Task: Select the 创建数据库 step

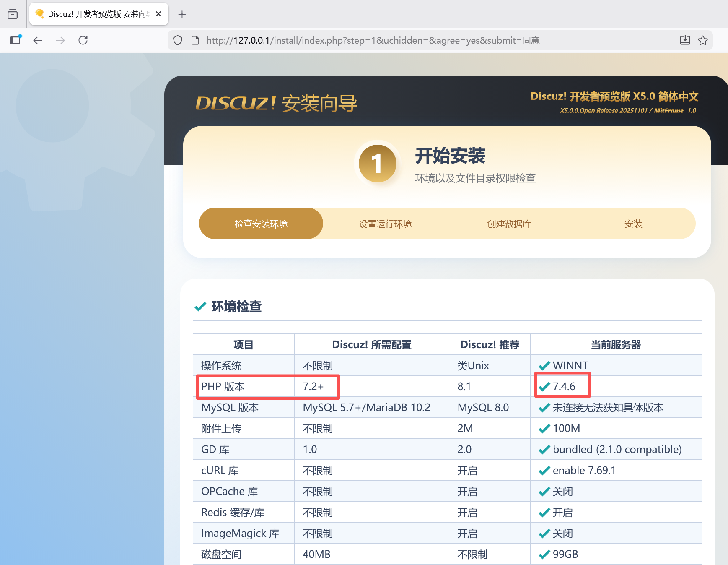Action: 509,224
